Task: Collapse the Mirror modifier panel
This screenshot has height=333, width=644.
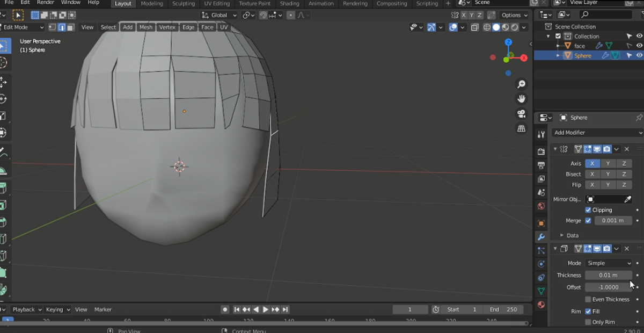Action: 555,149
